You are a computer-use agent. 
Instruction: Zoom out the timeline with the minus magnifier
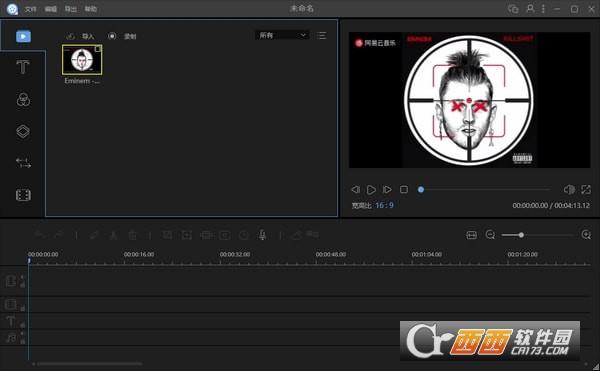(x=490, y=235)
